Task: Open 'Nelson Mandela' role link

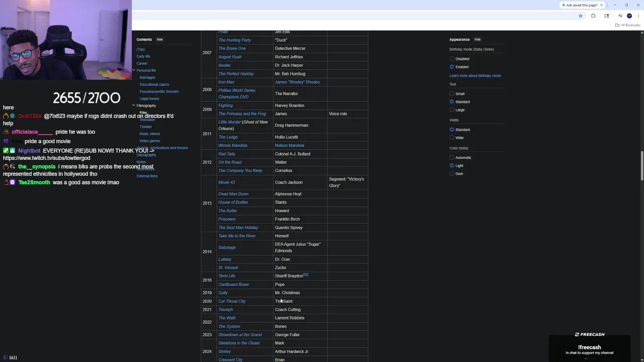Action: tap(289, 145)
